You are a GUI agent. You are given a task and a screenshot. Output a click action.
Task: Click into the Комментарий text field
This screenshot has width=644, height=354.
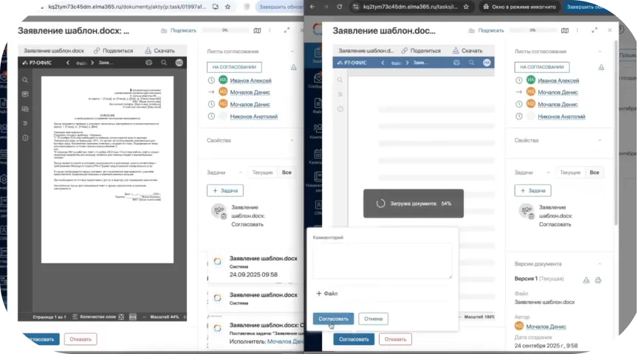point(382,261)
